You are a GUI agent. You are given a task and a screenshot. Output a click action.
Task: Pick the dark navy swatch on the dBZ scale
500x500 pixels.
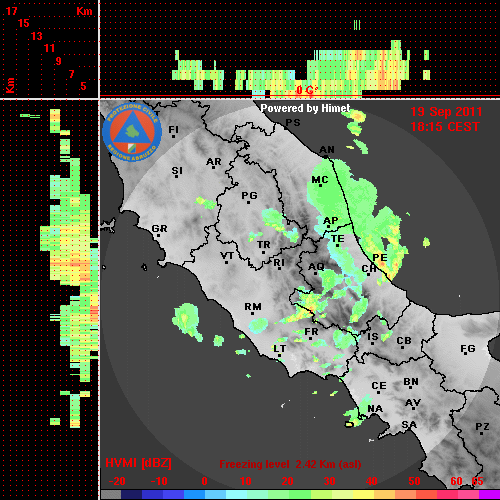(131, 494)
